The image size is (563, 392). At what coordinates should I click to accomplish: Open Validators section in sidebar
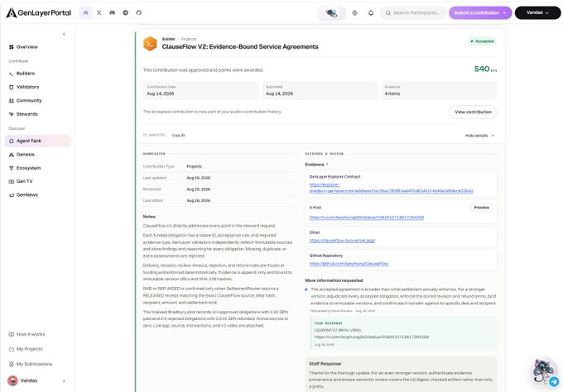tap(37, 87)
